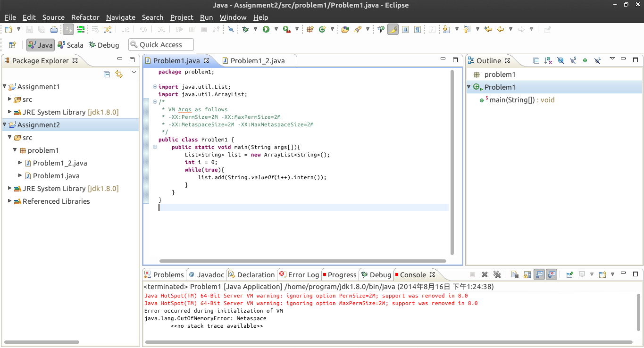Toggle Block Selection Mode button

[x=405, y=29]
